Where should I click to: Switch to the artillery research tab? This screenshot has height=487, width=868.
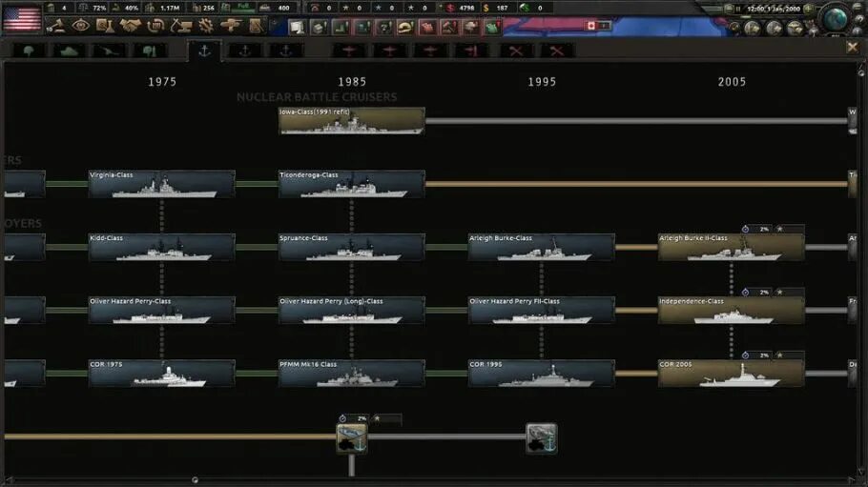(110, 51)
